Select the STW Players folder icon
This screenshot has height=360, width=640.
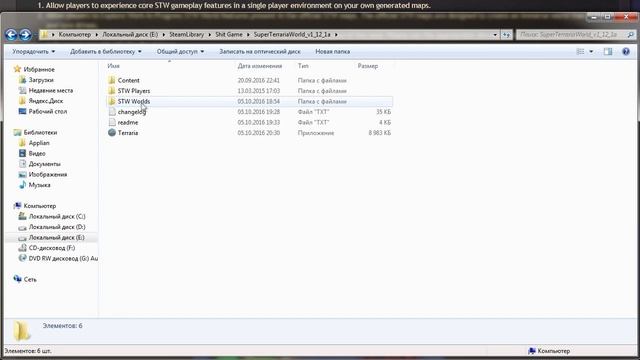112,91
